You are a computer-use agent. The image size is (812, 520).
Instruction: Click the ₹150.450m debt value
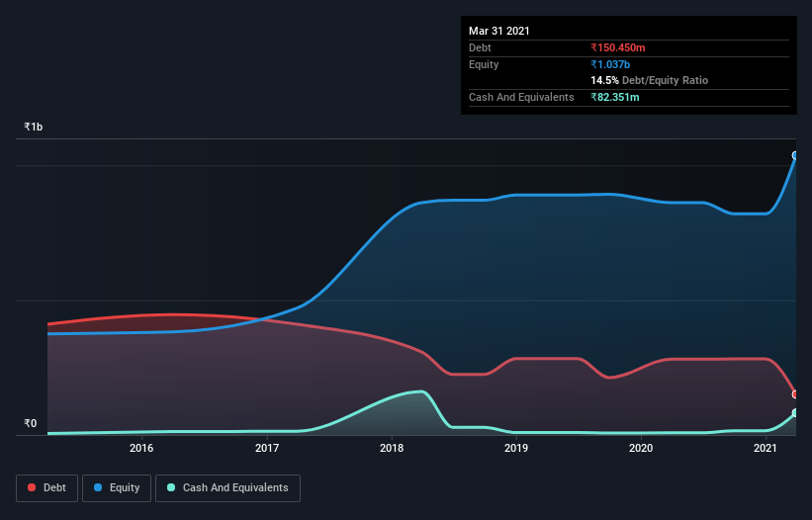point(618,47)
